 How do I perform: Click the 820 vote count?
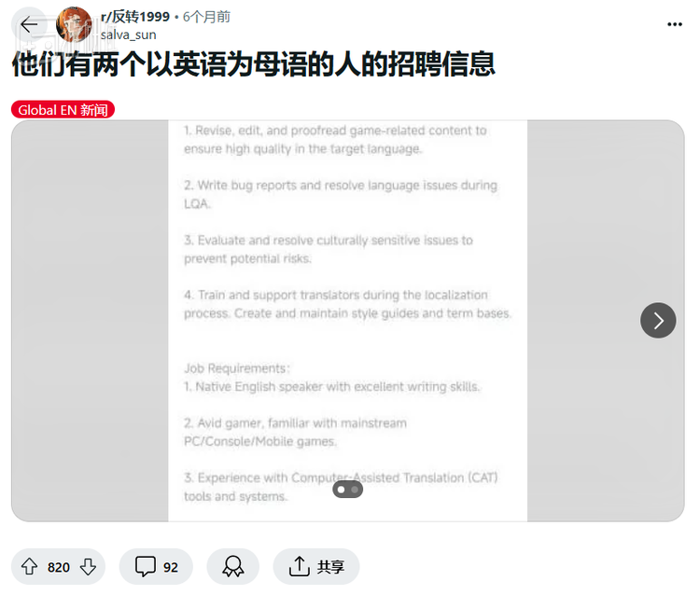pyautogui.click(x=59, y=567)
